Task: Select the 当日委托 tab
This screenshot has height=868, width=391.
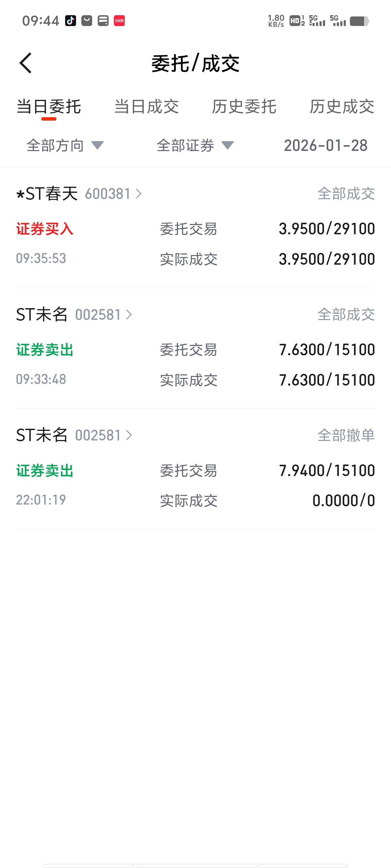Action: tap(49, 107)
